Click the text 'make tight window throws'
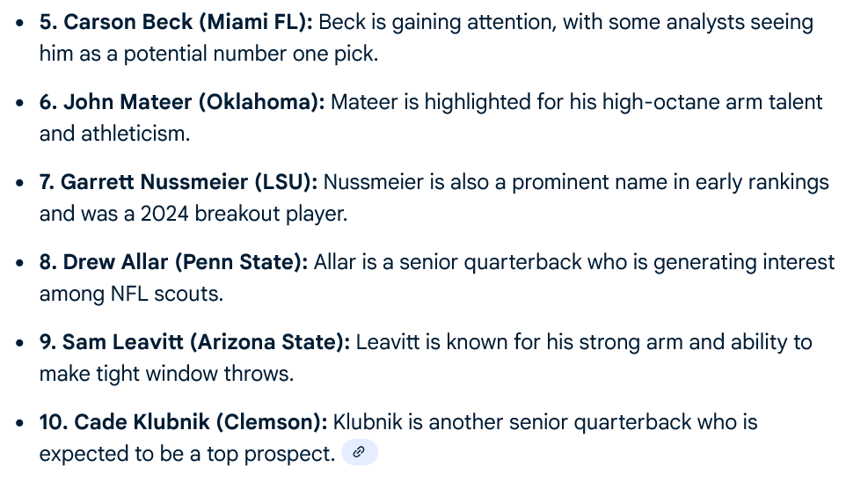This screenshot has width=868, height=489. [x=165, y=374]
